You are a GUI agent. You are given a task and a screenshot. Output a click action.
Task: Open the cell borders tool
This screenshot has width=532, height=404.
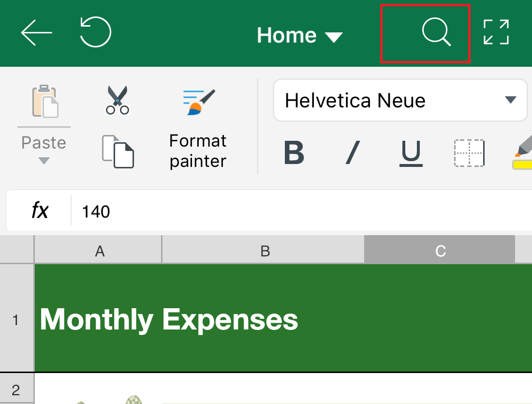point(469,153)
